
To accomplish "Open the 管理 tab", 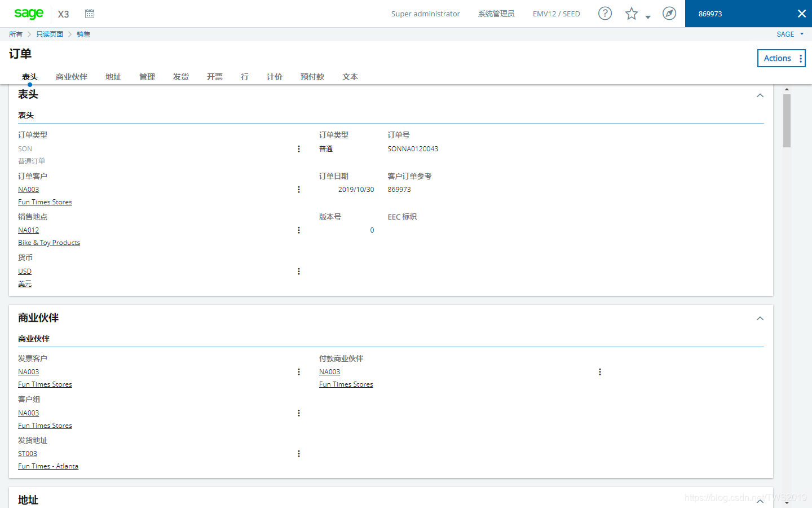I will coord(147,77).
